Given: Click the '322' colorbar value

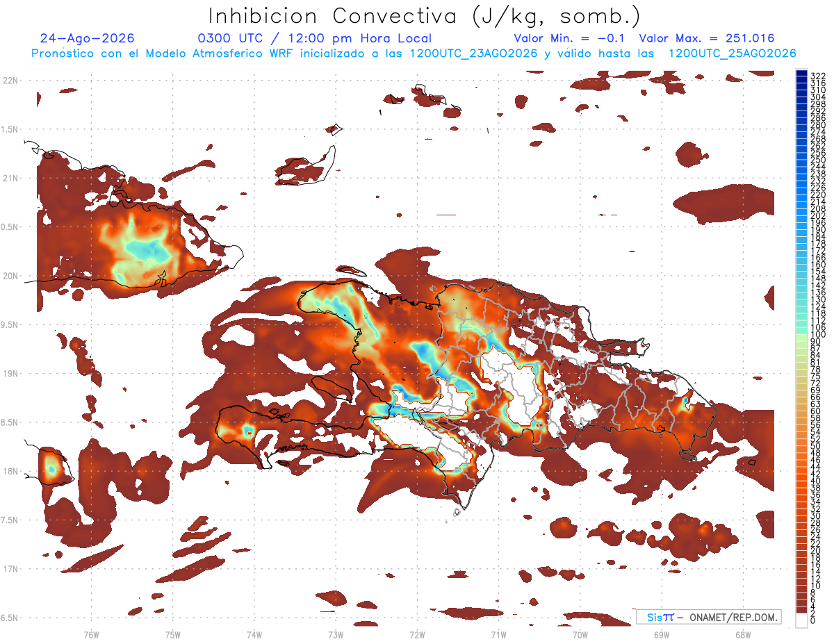Looking at the screenshot, I should [818, 76].
